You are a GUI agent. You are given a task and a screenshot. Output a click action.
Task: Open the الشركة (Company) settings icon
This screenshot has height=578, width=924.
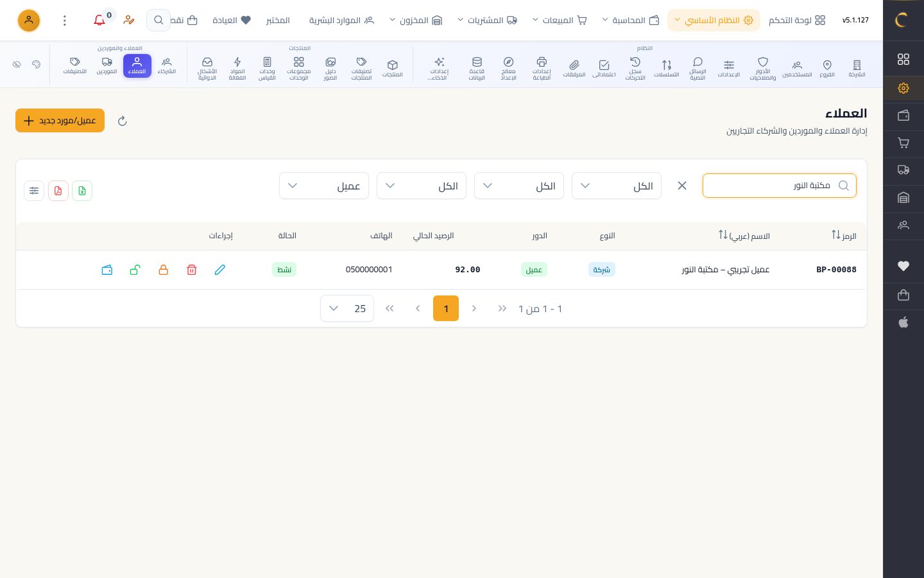[857, 67]
